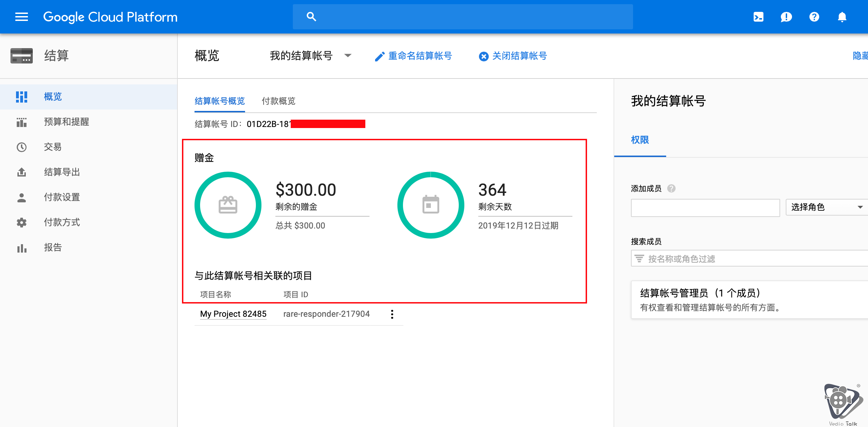Click the gift credit icon
The width and height of the screenshot is (868, 427).
[x=228, y=205]
